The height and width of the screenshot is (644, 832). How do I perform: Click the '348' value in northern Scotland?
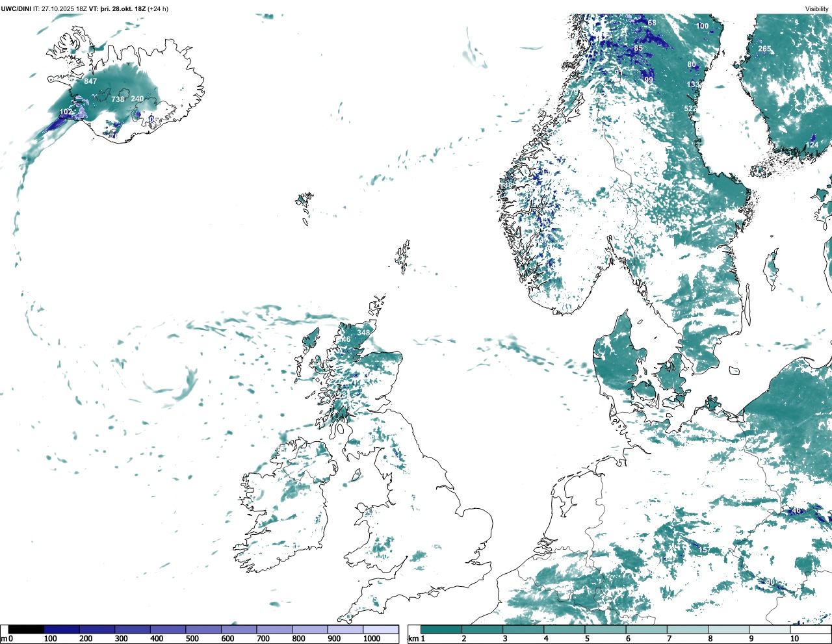(363, 333)
